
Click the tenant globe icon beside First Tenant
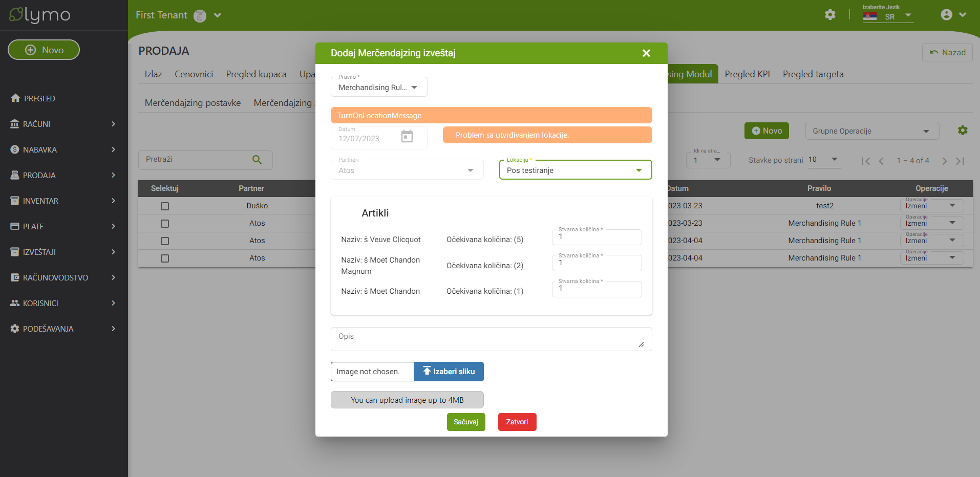tap(200, 16)
